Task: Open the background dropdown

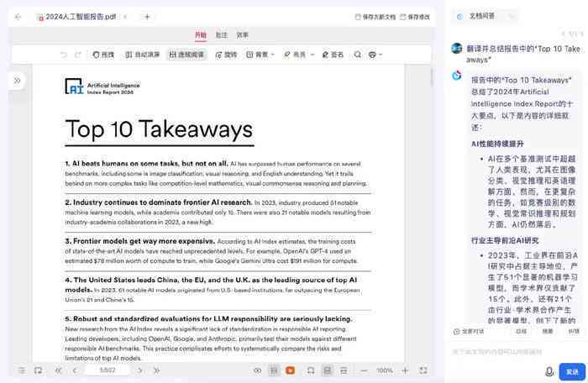Action: [260, 55]
